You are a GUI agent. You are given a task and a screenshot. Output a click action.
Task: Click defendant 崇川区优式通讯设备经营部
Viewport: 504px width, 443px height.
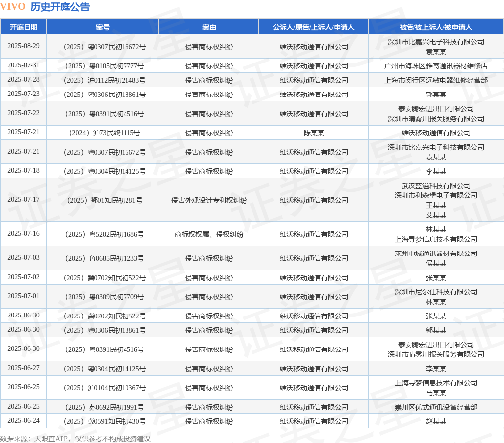click(436, 407)
